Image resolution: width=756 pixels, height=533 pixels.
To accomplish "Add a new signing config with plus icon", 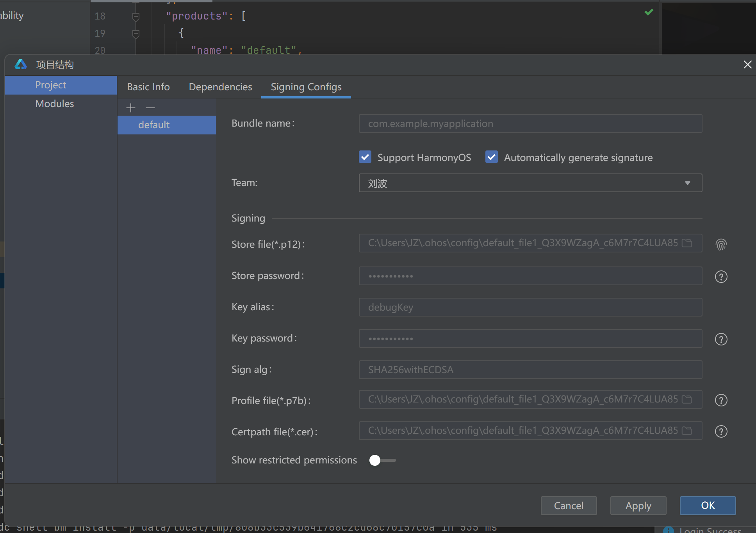I will (x=131, y=108).
